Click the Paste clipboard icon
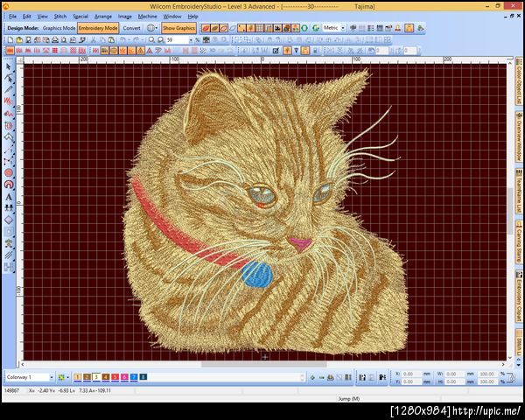The image size is (525, 420). [111, 40]
